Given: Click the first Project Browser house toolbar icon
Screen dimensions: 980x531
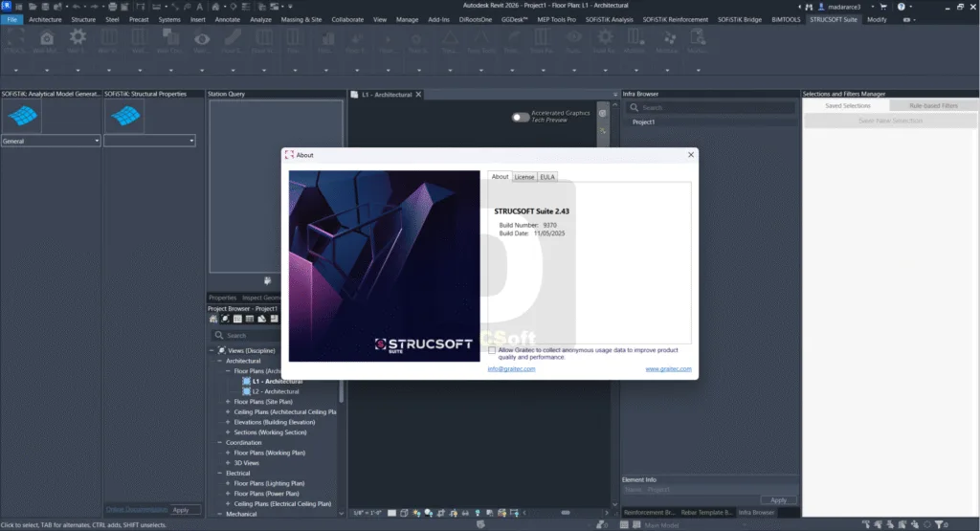Looking at the screenshot, I should [213, 319].
